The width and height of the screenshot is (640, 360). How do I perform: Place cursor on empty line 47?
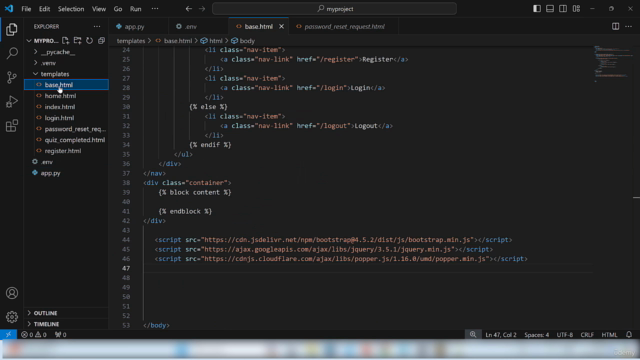click(x=367, y=268)
